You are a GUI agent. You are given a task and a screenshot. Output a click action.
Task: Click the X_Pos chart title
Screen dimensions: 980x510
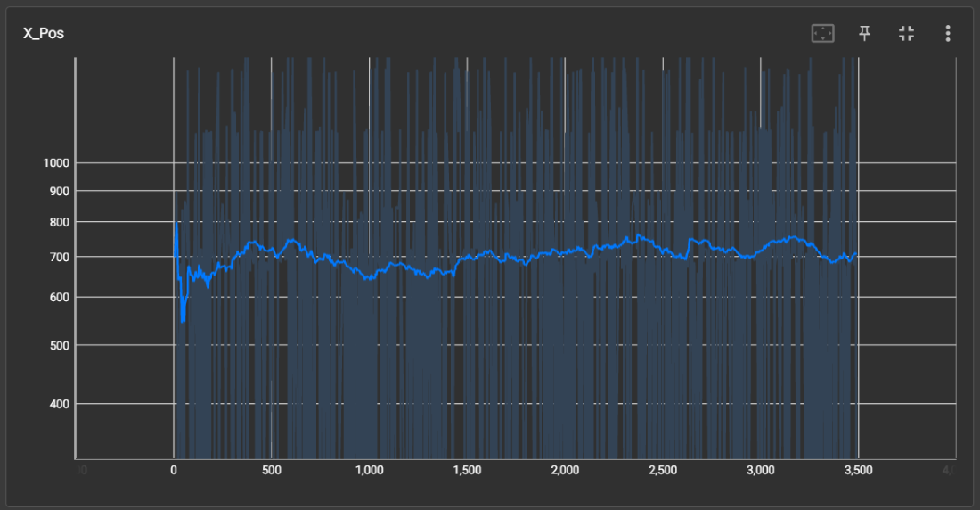tap(44, 34)
